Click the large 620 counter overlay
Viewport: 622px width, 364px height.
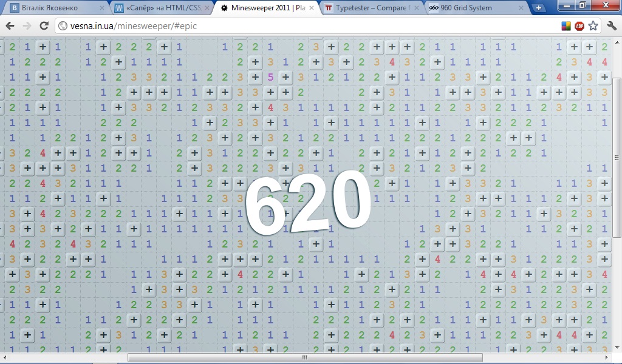coord(308,201)
